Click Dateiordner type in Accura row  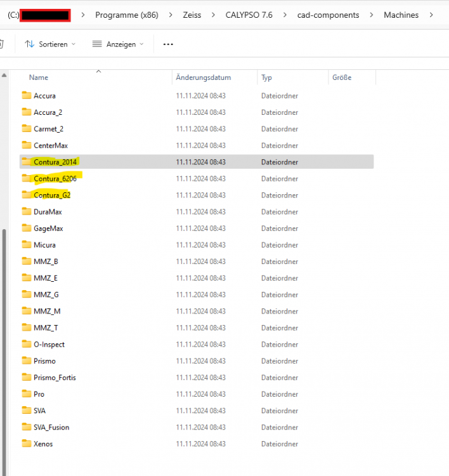[280, 96]
